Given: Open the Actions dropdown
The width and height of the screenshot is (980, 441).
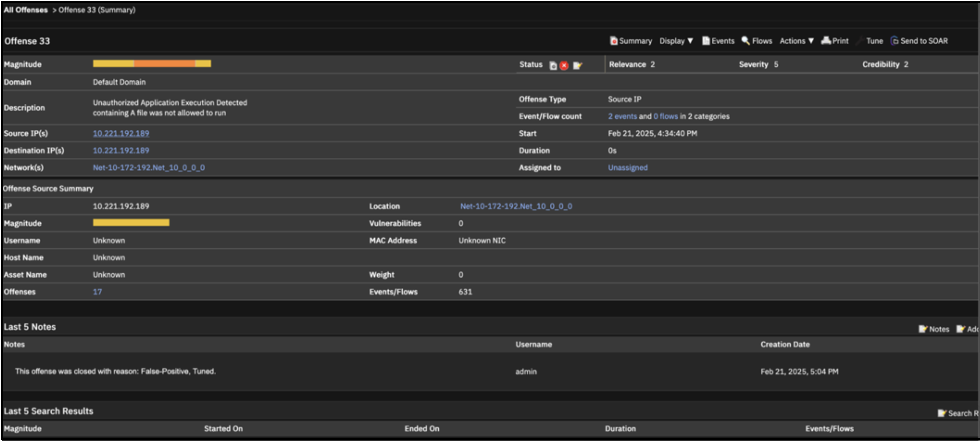Looking at the screenshot, I should pos(796,41).
